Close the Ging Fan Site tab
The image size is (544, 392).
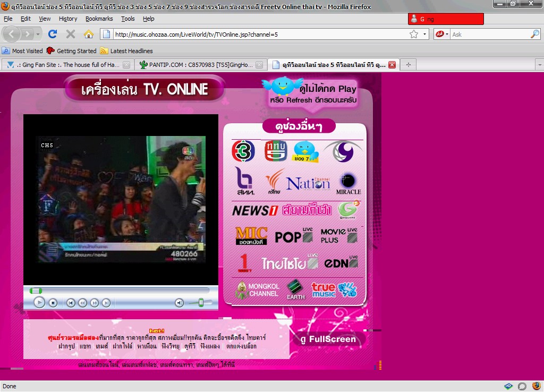coord(126,65)
